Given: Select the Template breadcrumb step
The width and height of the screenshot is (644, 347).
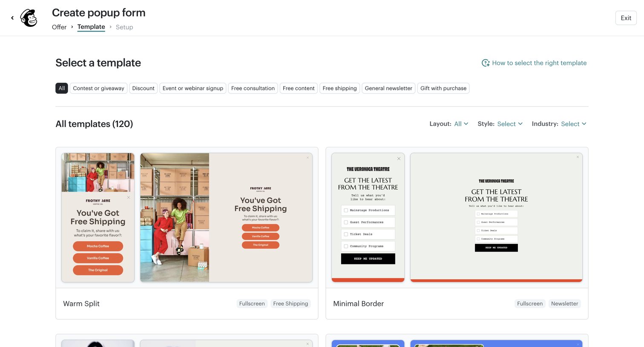Looking at the screenshot, I should pos(91,27).
